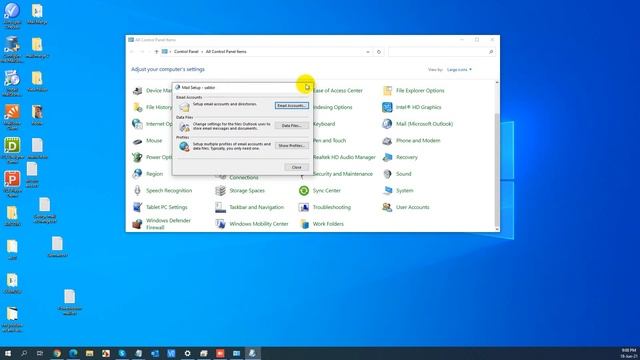Open Task View from taskbar
Image resolution: width=640 pixels, height=360 pixels.
(40, 353)
